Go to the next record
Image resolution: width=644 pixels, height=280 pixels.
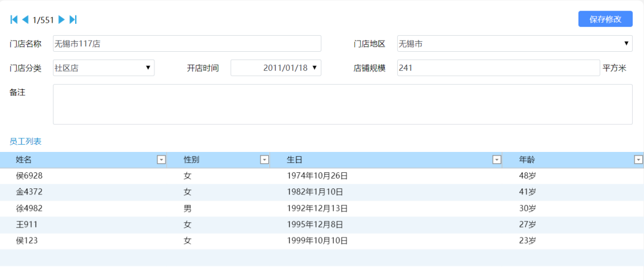(x=61, y=20)
